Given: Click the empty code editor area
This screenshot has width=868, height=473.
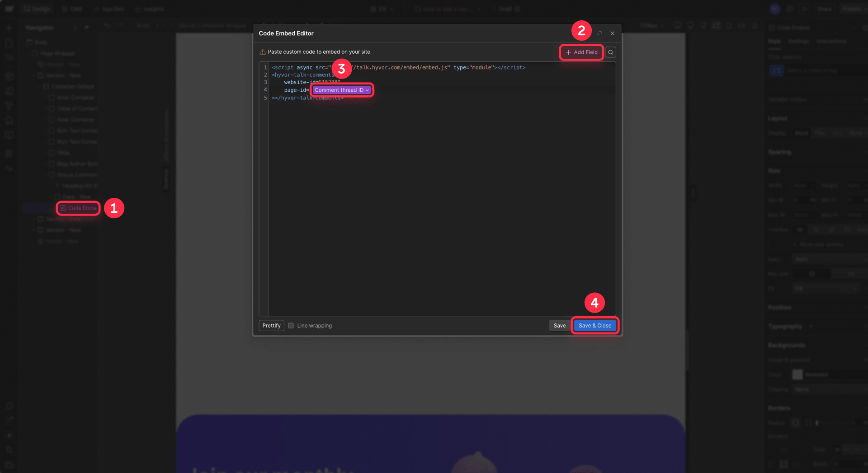Looking at the screenshot, I should point(442,208).
